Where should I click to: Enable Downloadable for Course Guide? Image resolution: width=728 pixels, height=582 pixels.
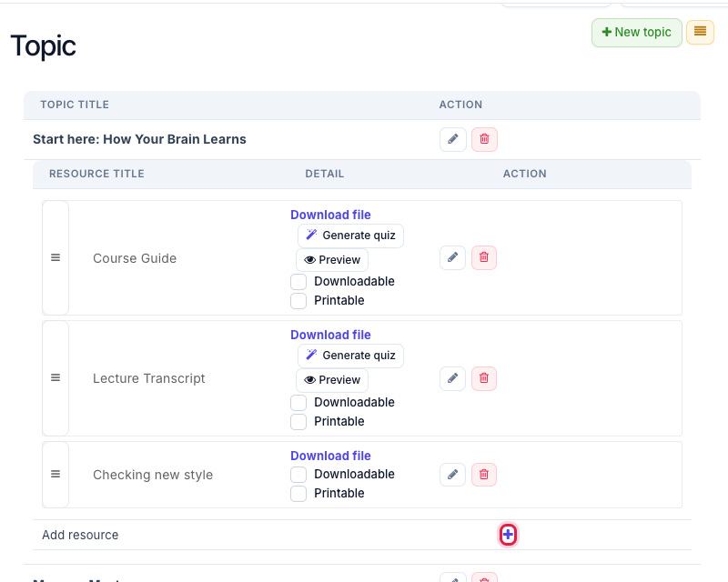click(x=298, y=282)
